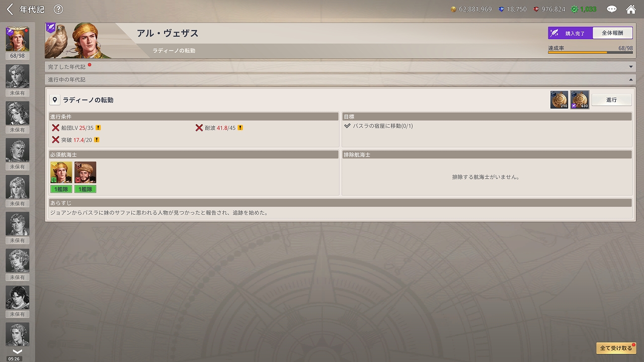Click objective text バスラの宿屋に移動(0/1)
Screen dimensions: 644x362
coord(383,126)
